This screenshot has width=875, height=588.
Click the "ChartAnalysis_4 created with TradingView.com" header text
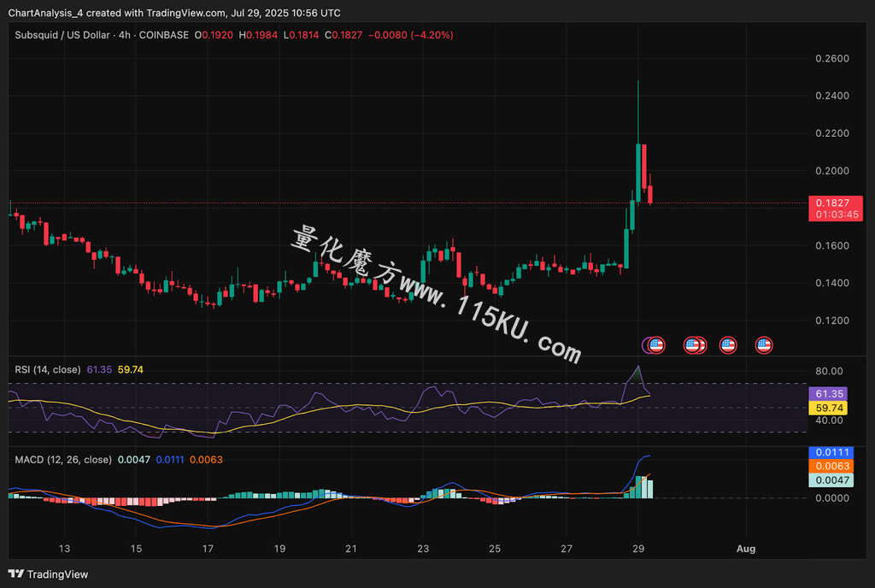(117, 13)
